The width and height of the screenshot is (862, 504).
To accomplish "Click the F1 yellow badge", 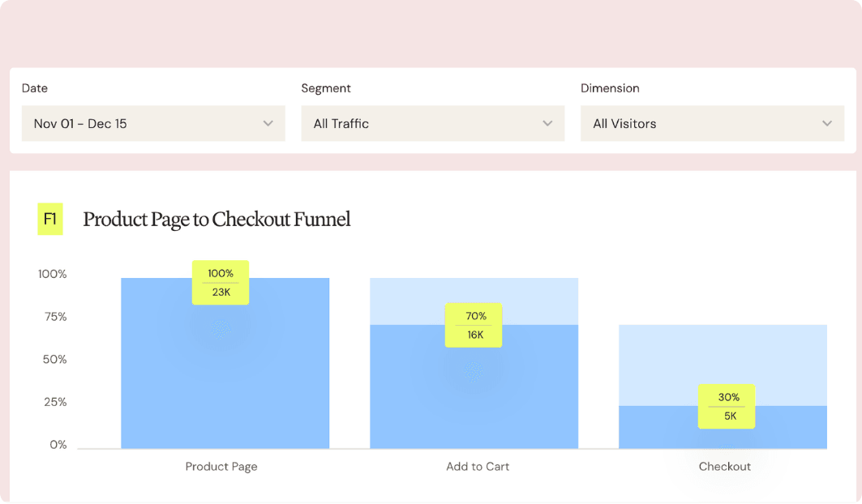I will pyautogui.click(x=50, y=220).
